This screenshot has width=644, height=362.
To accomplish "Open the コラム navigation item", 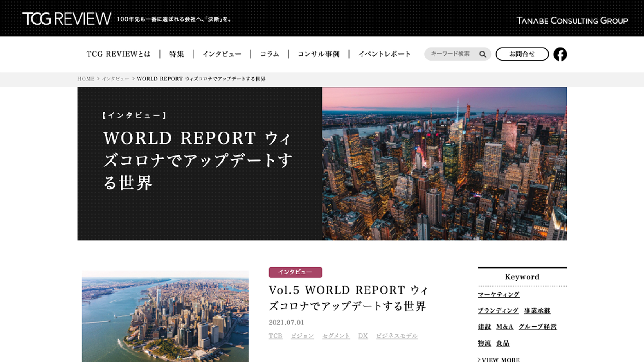I will tap(270, 54).
